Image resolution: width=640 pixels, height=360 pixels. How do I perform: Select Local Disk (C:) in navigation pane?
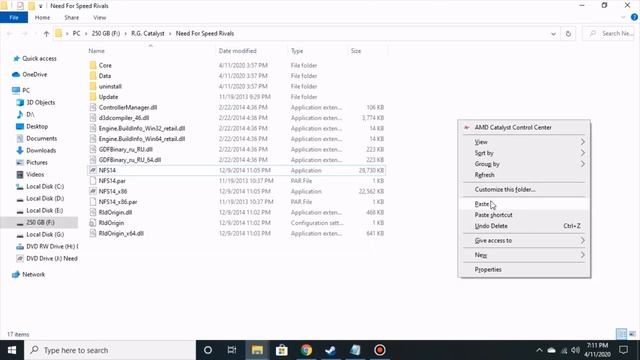coord(45,187)
